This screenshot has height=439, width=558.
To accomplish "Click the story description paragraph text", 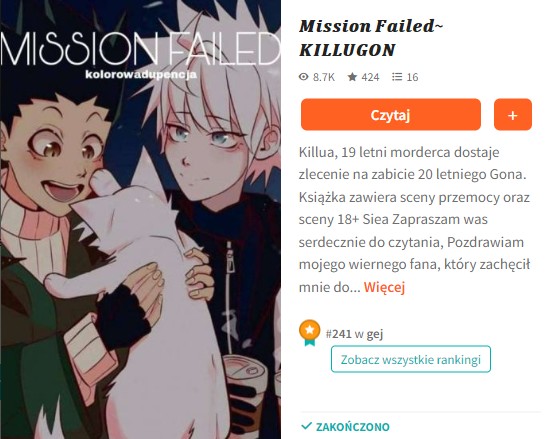I will point(414,220).
